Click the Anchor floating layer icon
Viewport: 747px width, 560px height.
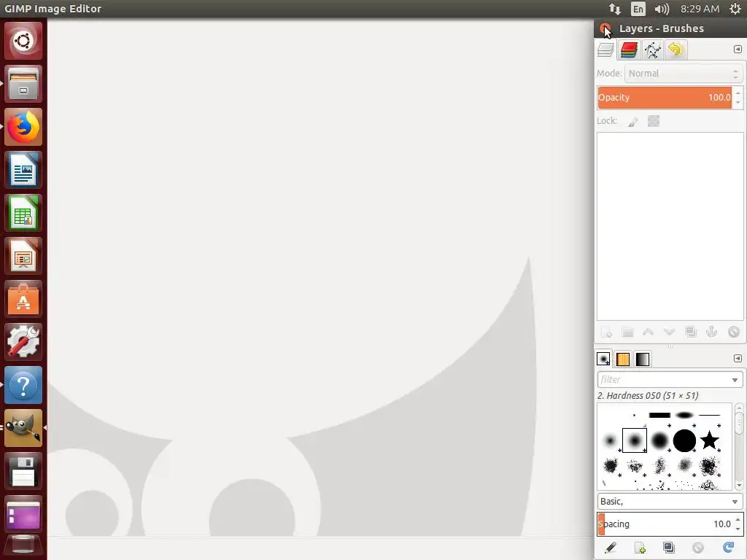point(712,332)
